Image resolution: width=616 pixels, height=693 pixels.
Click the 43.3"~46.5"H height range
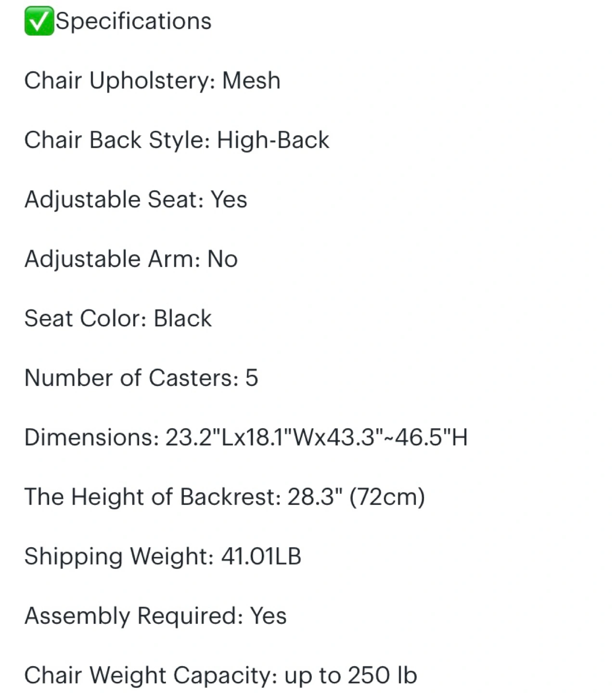(x=398, y=437)
